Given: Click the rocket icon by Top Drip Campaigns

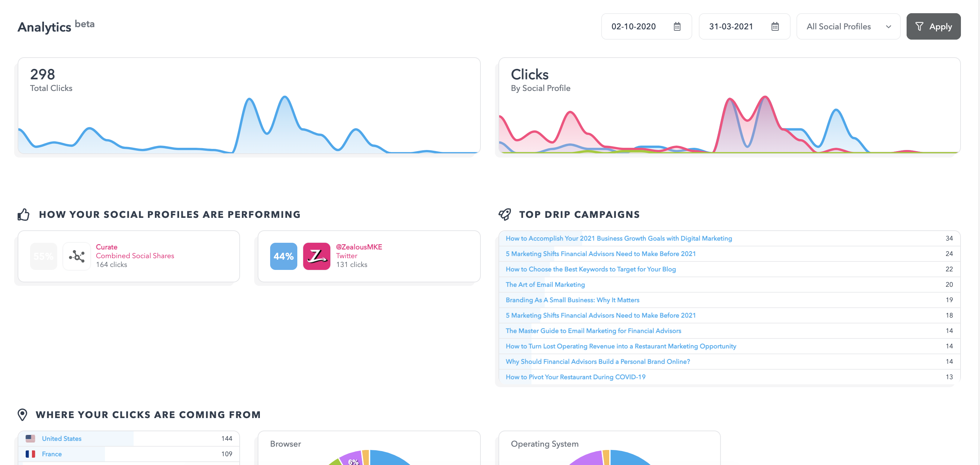Looking at the screenshot, I should tap(504, 215).
